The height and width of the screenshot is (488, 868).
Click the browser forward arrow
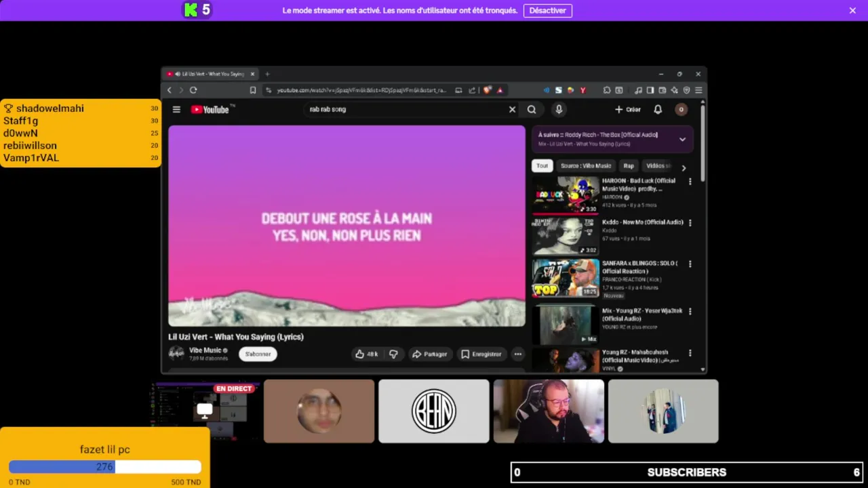181,90
